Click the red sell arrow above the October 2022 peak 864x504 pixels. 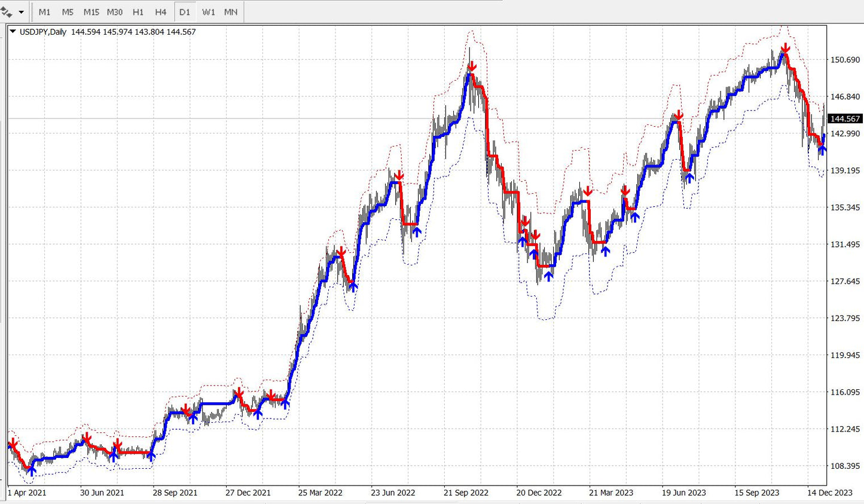click(x=472, y=67)
